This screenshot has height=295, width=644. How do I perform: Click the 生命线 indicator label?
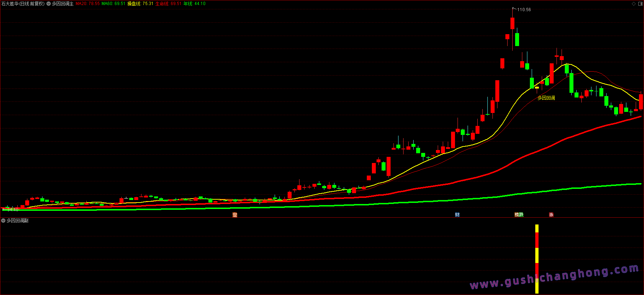(x=168, y=4)
